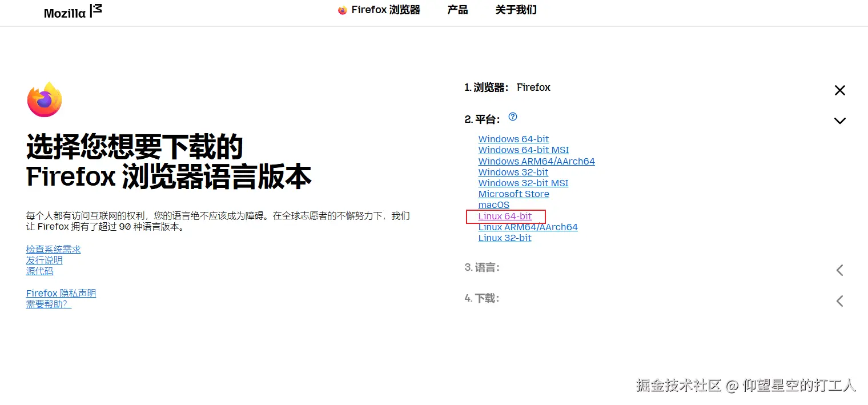
Task: Expand the 语言 section chevron
Action: point(839,270)
